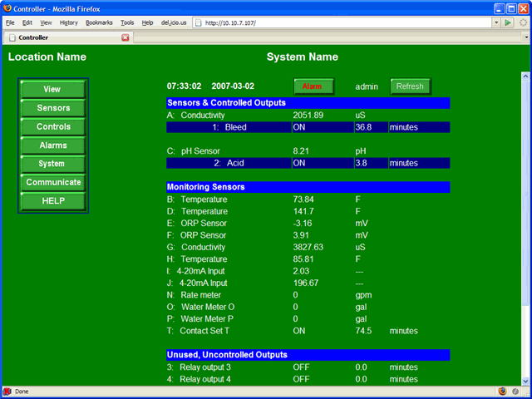Open the History menu
532x399 pixels.
(69, 22)
